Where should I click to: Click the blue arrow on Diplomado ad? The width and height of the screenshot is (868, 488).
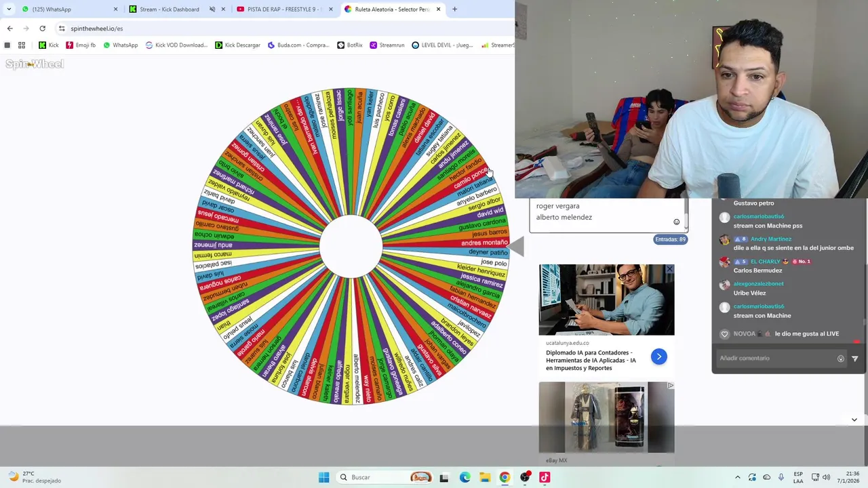[x=658, y=357]
